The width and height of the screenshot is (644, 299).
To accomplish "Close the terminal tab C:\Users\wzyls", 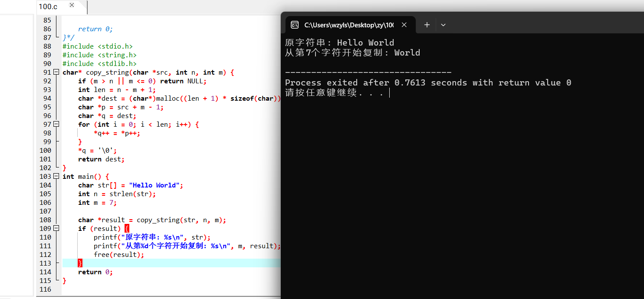I will [404, 25].
